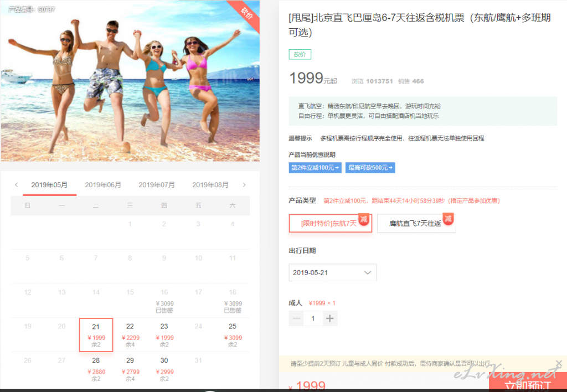
Task: Go to previous months with left arrow
Action: pos(16,185)
